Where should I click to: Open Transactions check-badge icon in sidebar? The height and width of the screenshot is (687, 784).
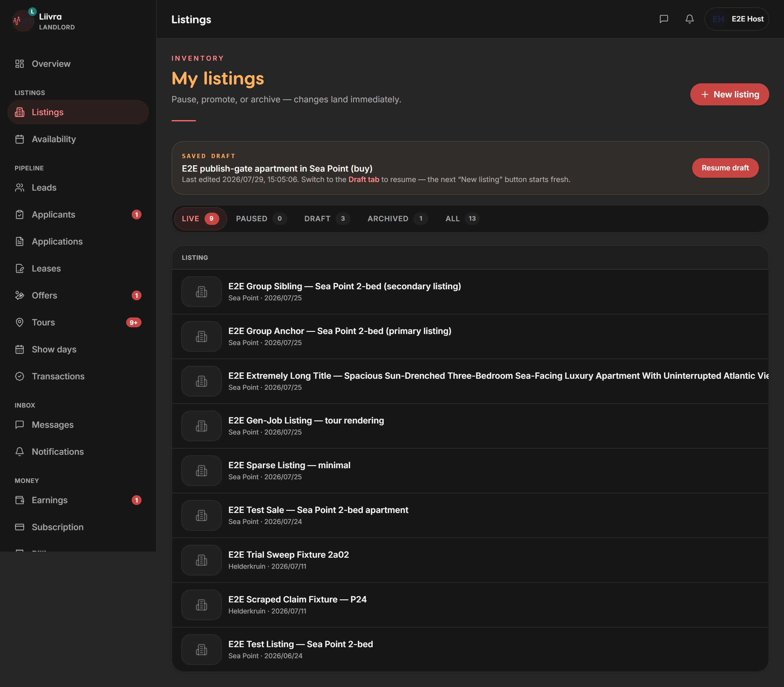(20, 376)
